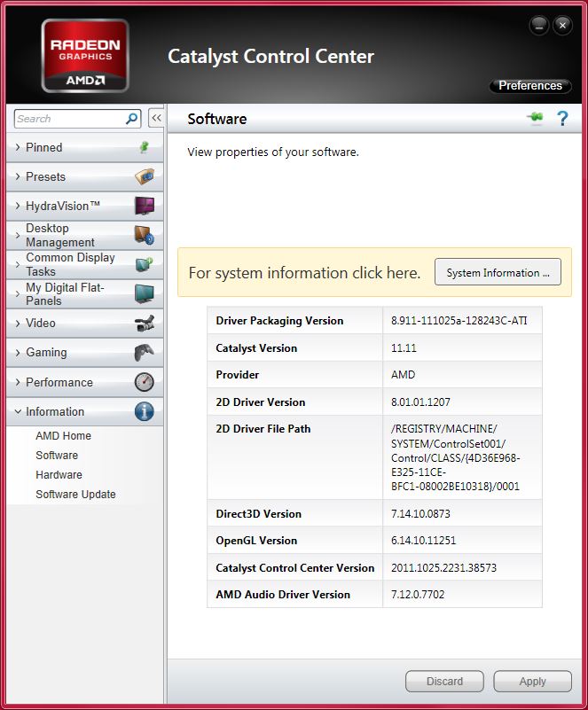
Task: Click the My Digital Flat-Panels monitor icon
Action: tap(145, 294)
